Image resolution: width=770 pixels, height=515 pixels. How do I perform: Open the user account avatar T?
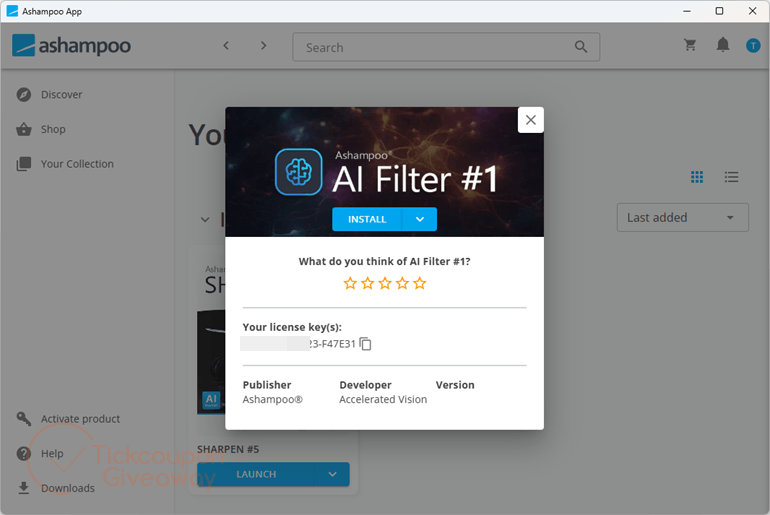tap(753, 46)
